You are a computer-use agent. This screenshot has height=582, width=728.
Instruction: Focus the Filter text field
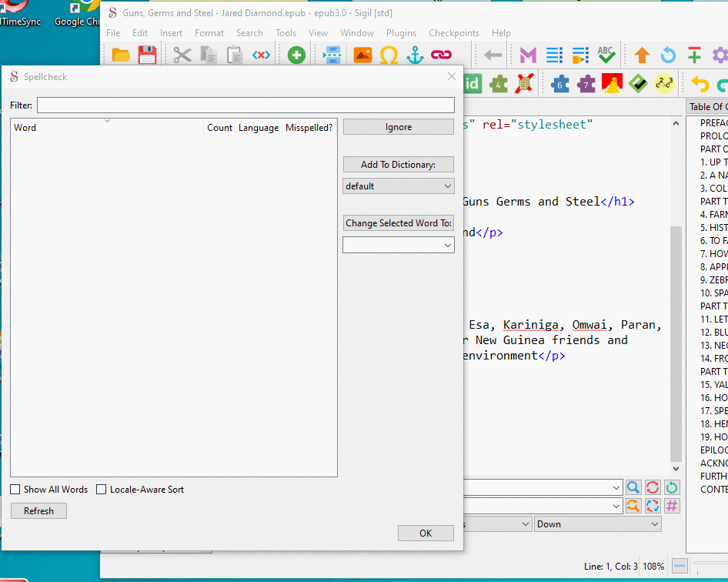coord(245,105)
